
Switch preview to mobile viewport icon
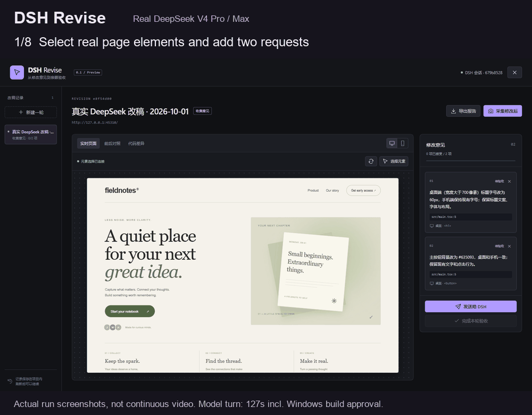402,143
